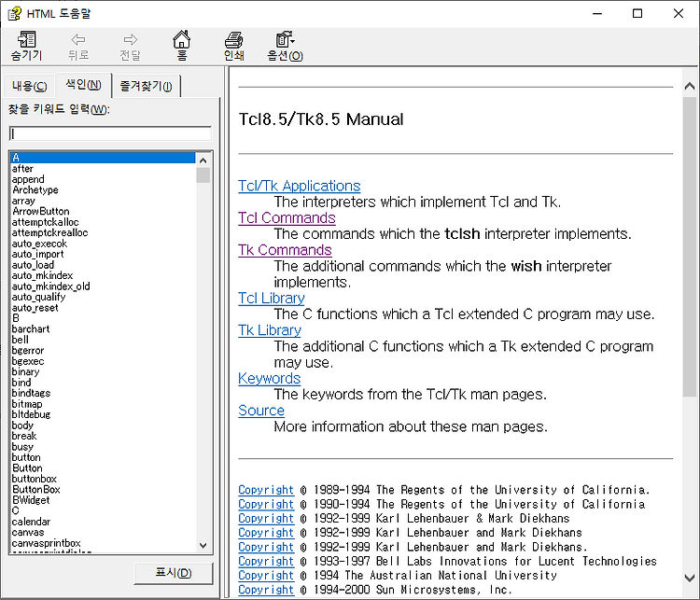Maximize the HTML Help window
Screen dimensions: 700x600
tap(637, 13)
